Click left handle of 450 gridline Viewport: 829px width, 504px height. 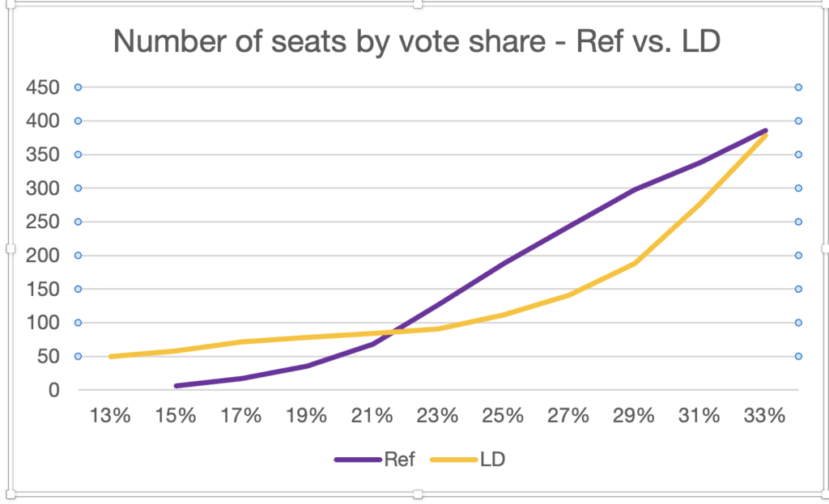pyautogui.click(x=78, y=87)
